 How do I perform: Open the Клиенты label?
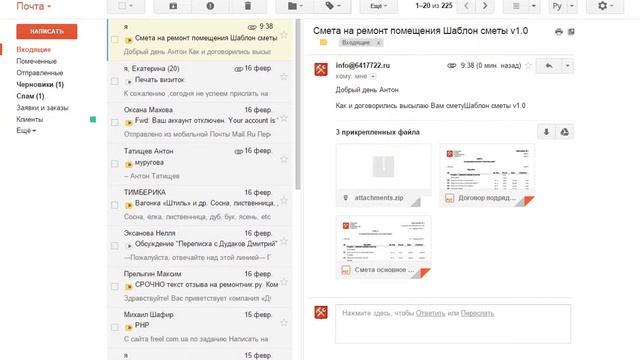pyautogui.click(x=29, y=119)
